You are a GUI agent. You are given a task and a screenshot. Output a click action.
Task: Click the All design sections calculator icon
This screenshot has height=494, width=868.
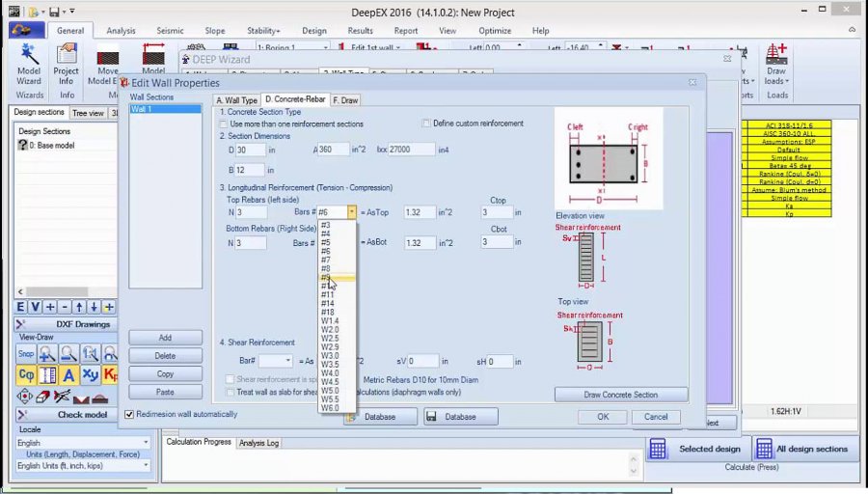coord(764,449)
